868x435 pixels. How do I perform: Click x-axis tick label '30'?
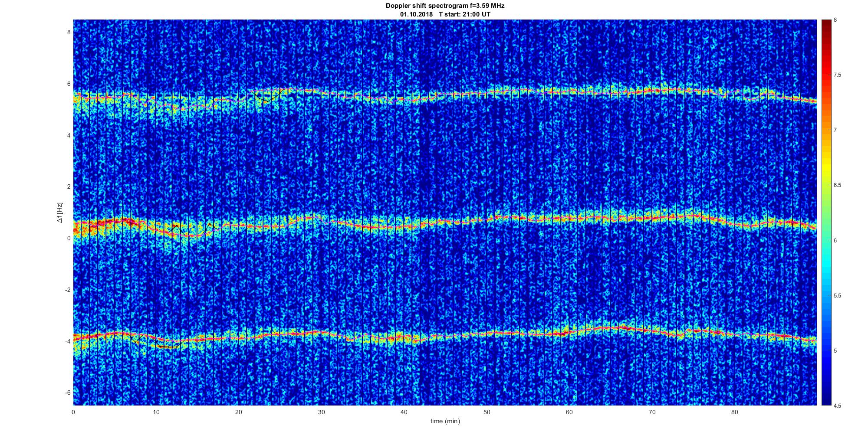[321, 412]
